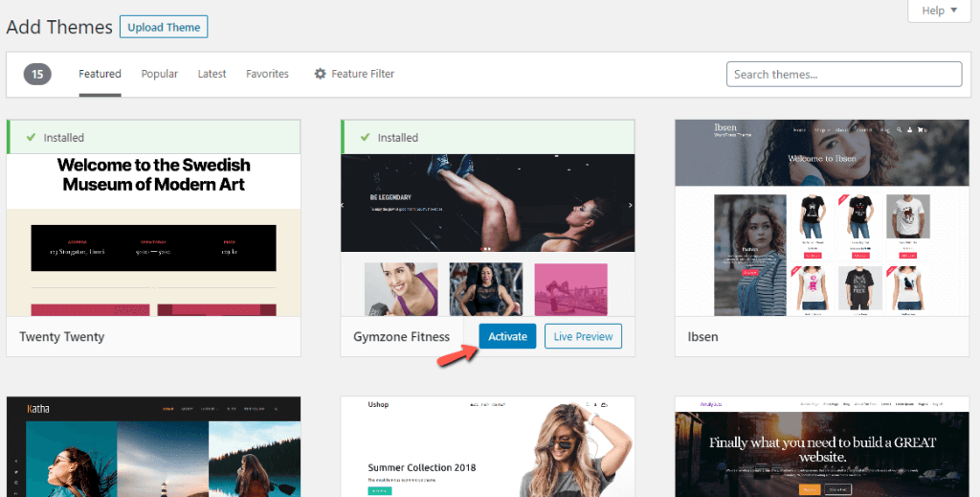Image resolution: width=980 pixels, height=497 pixels.
Task: Open the 'Finally what you need' theme thumbnail
Action: 822,446
